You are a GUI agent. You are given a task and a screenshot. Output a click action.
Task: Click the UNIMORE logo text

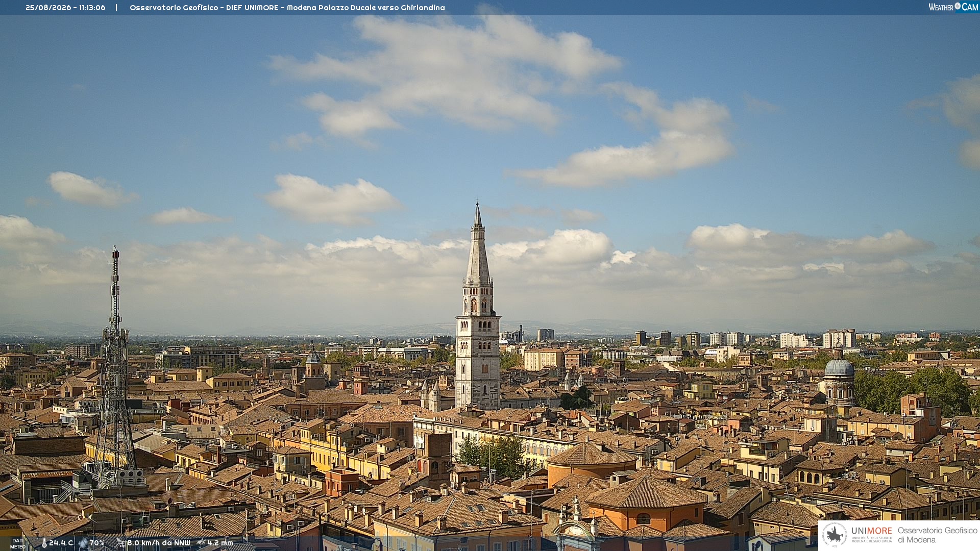[x=871, y=531]
